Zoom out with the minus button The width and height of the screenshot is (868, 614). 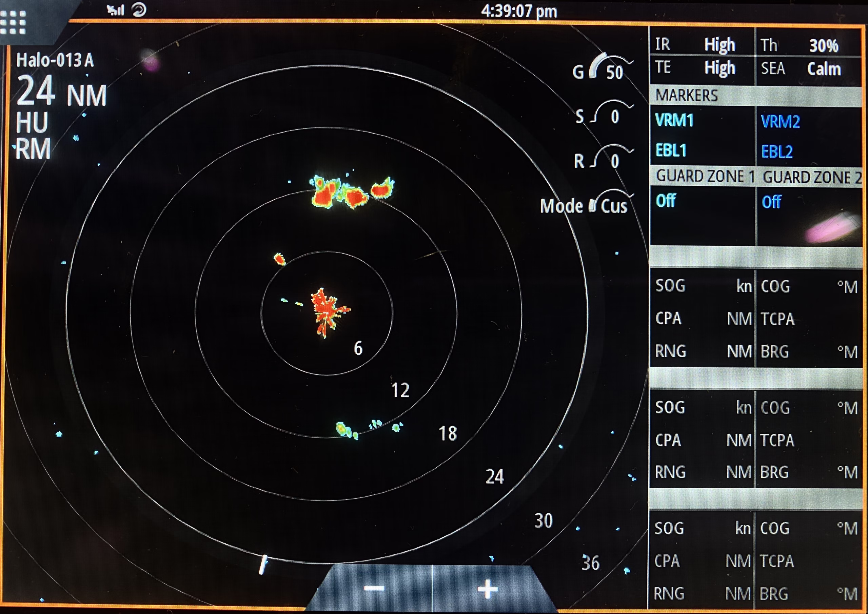[x=374, y=588]
